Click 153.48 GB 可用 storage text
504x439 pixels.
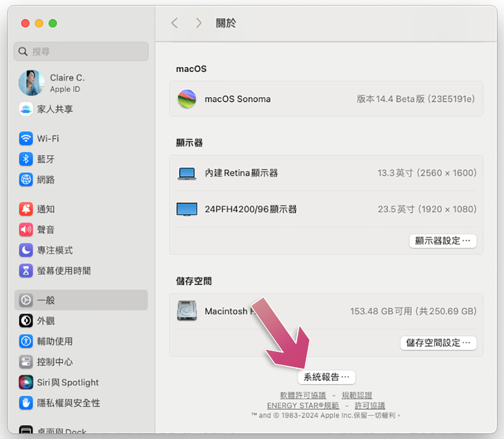[x=413, y=311]
